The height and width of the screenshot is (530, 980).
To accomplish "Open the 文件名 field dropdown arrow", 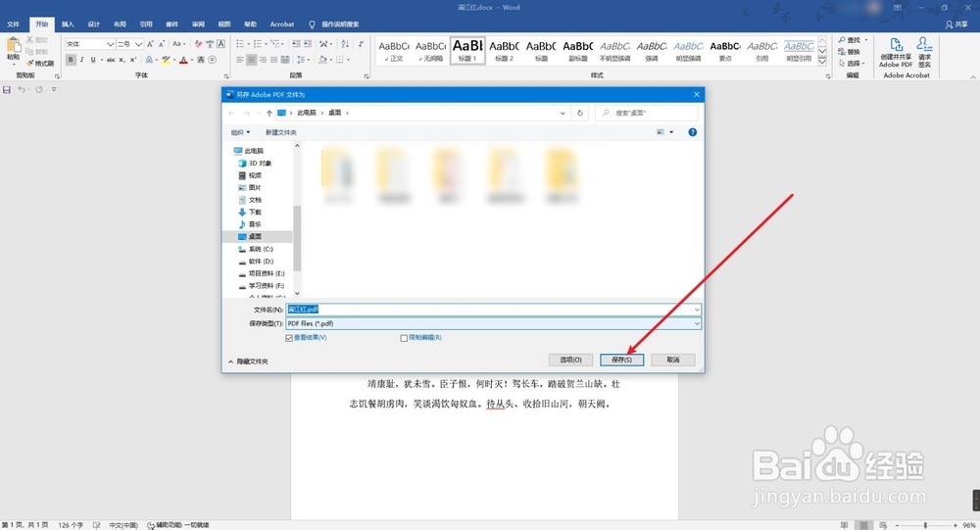I will point(696,310).
